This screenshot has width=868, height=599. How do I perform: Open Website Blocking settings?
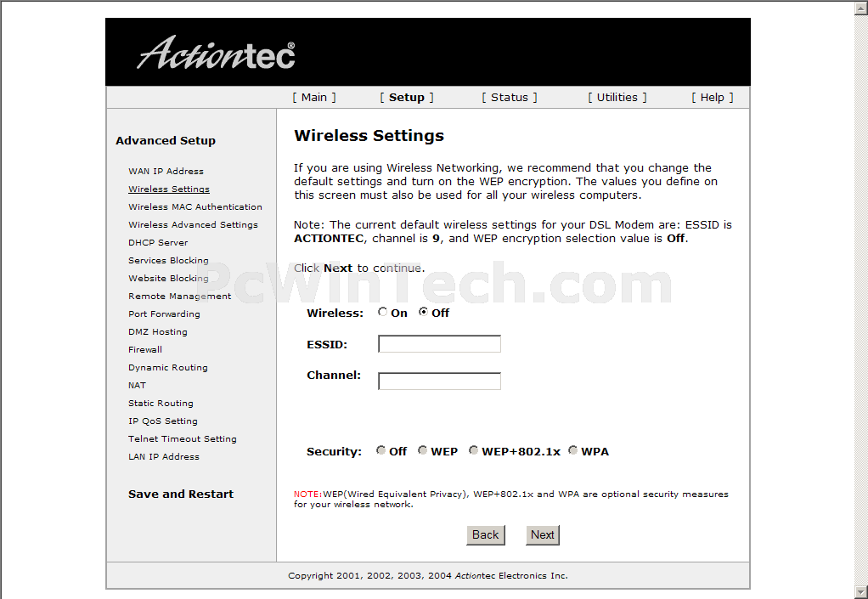click(168, 278)
